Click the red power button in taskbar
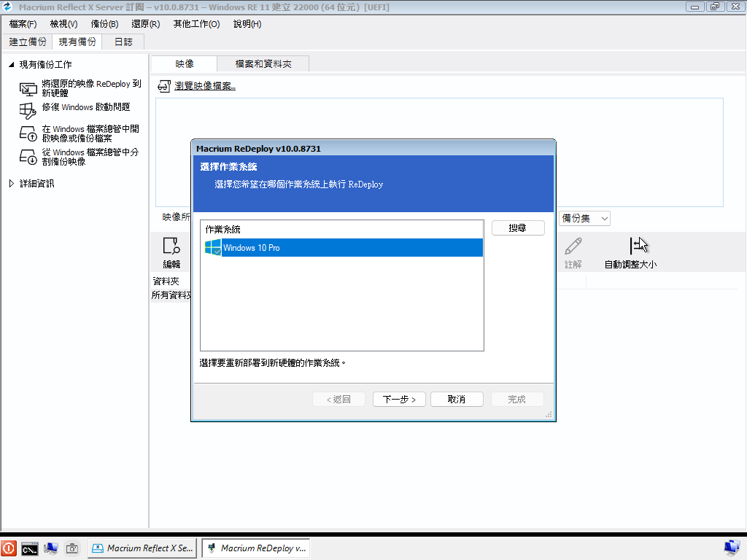Screen dimensions: 747x560 (9, 548)
